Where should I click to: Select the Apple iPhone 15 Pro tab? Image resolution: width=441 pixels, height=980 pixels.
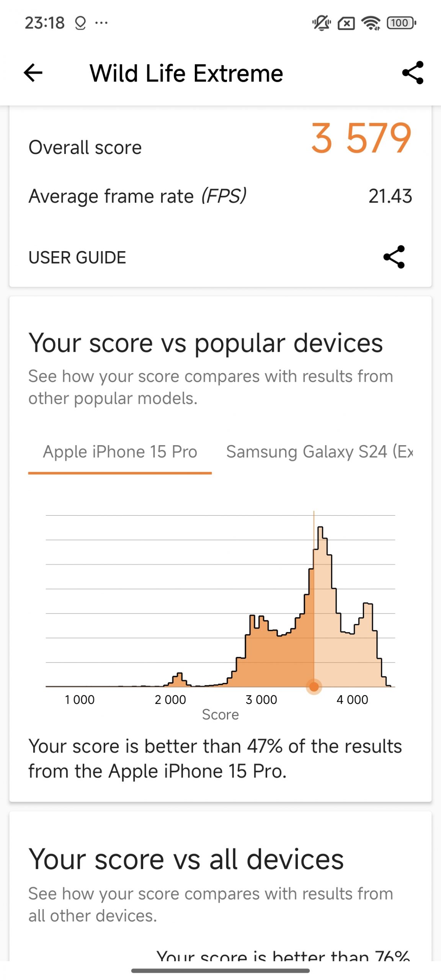(x=120, y=452)
